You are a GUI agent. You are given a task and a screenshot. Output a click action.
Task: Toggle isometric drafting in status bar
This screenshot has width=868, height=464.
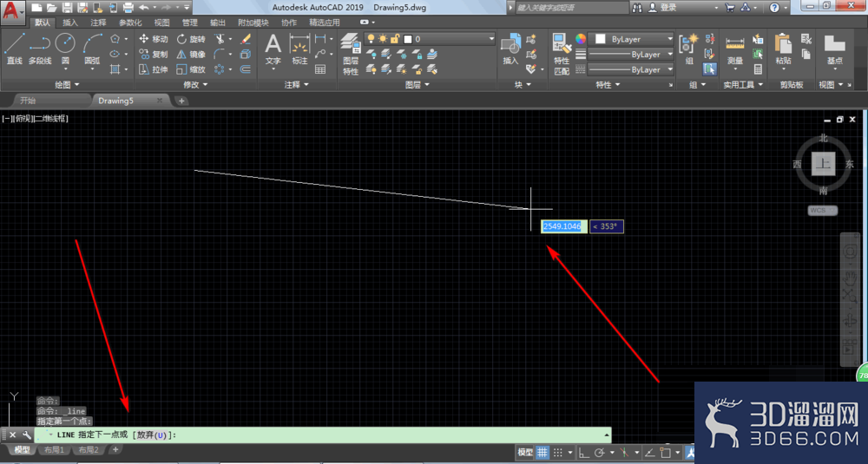[624, 453]
